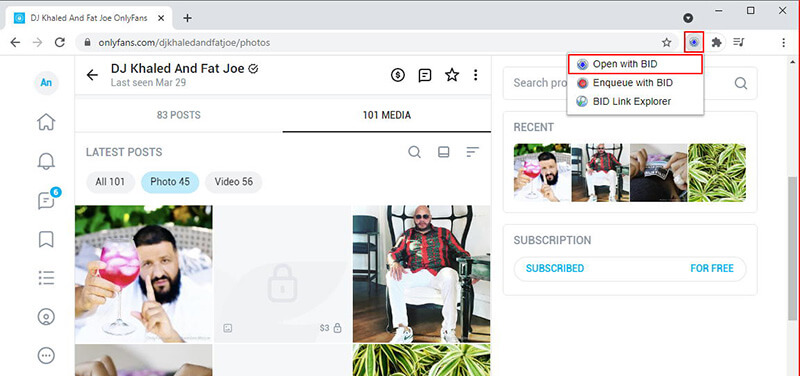The image size is (800, 376).
Task: Open the locked $3 post
Action: pyautogui.click(x=282, y=274)
